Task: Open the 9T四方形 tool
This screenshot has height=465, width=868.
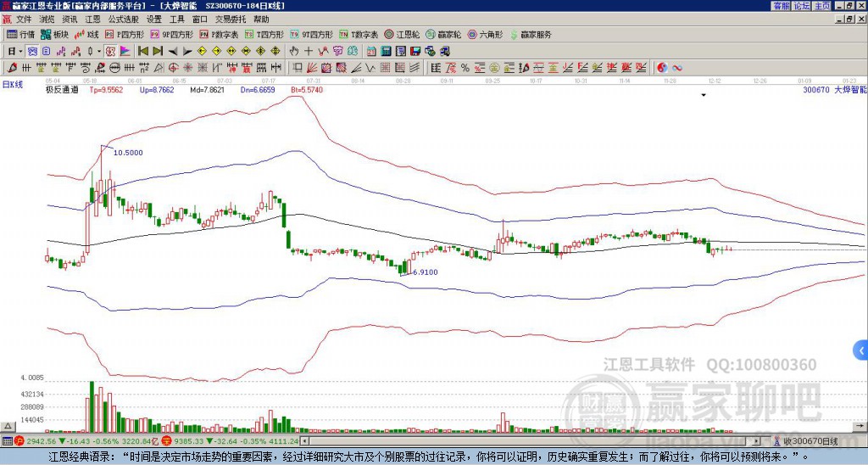Action: [312, 34]
